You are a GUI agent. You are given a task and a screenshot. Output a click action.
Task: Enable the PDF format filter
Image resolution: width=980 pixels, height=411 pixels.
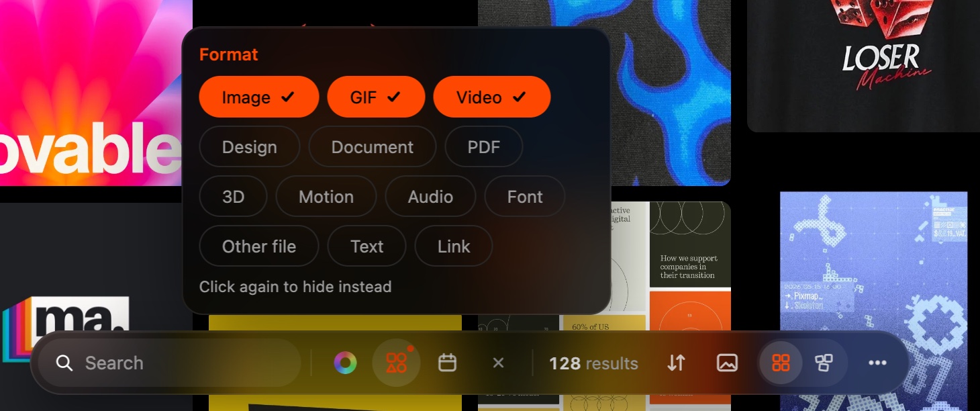point(484,147)
